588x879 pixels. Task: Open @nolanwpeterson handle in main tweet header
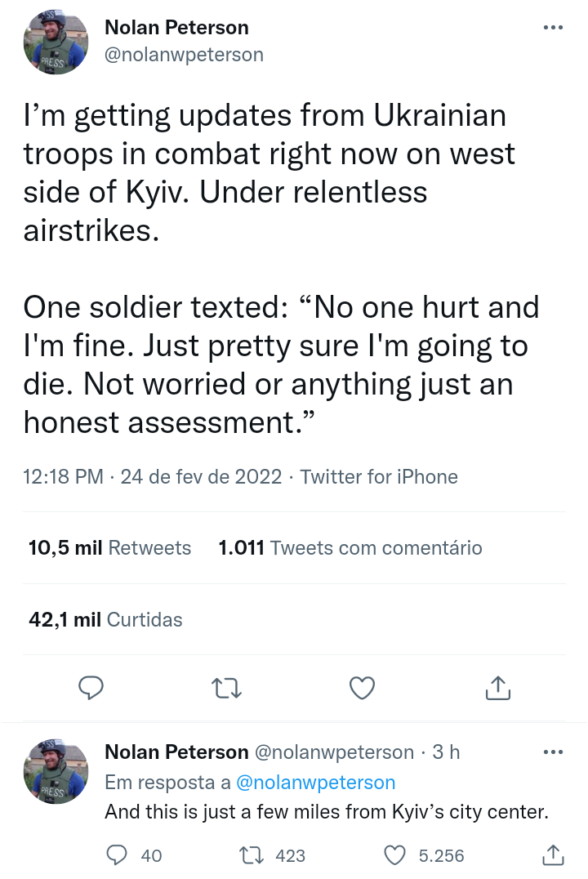point(184,55)
